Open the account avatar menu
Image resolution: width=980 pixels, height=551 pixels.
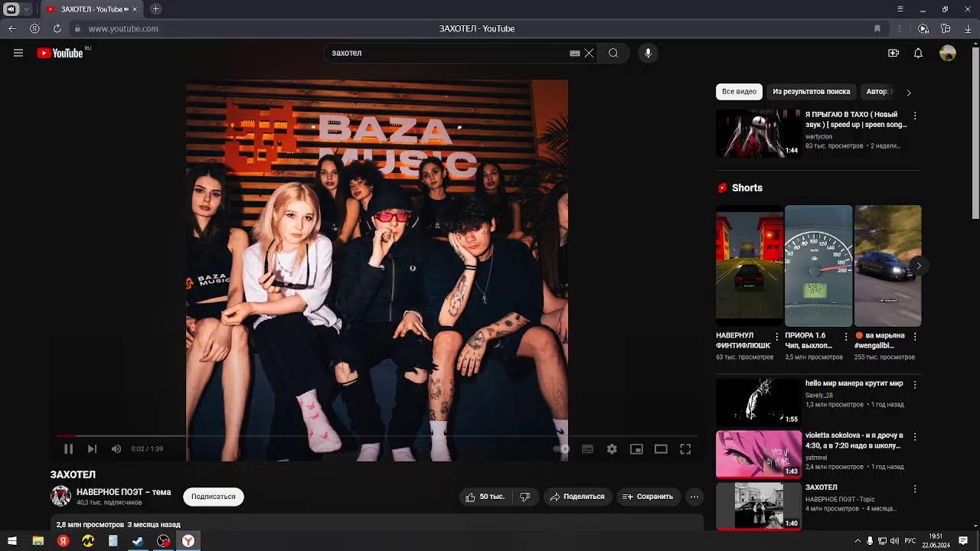[x=948, y=53]
